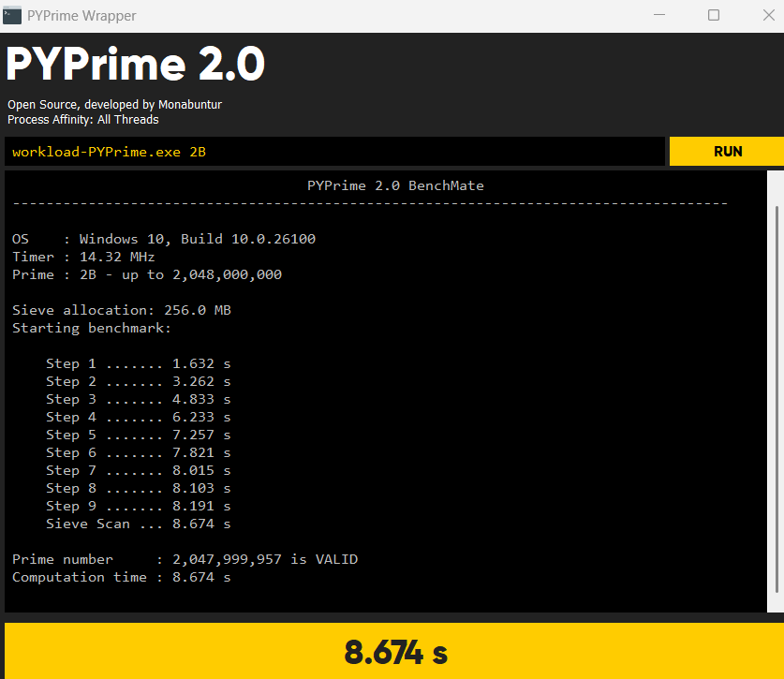Click the 'Computation time : 8.674 s' line
Image resolution: width=784 pixels, height=679 pixels.
[122, 577]
